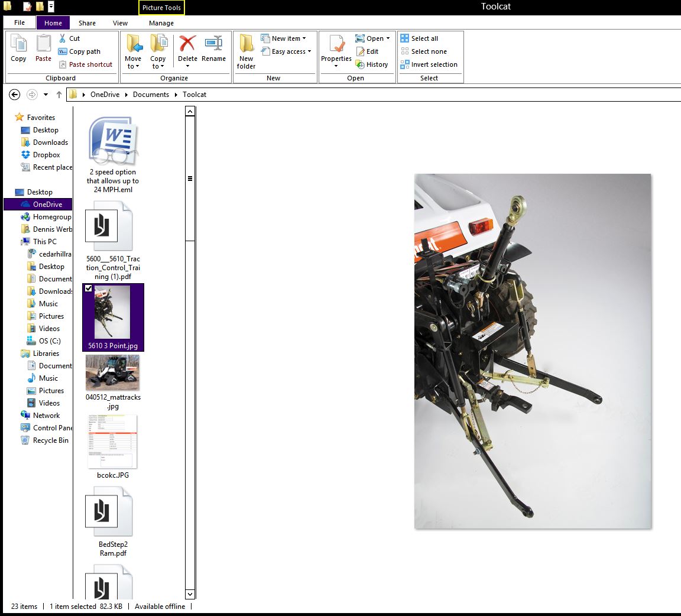Expand the Easy access dropdown

pos(286,51)
